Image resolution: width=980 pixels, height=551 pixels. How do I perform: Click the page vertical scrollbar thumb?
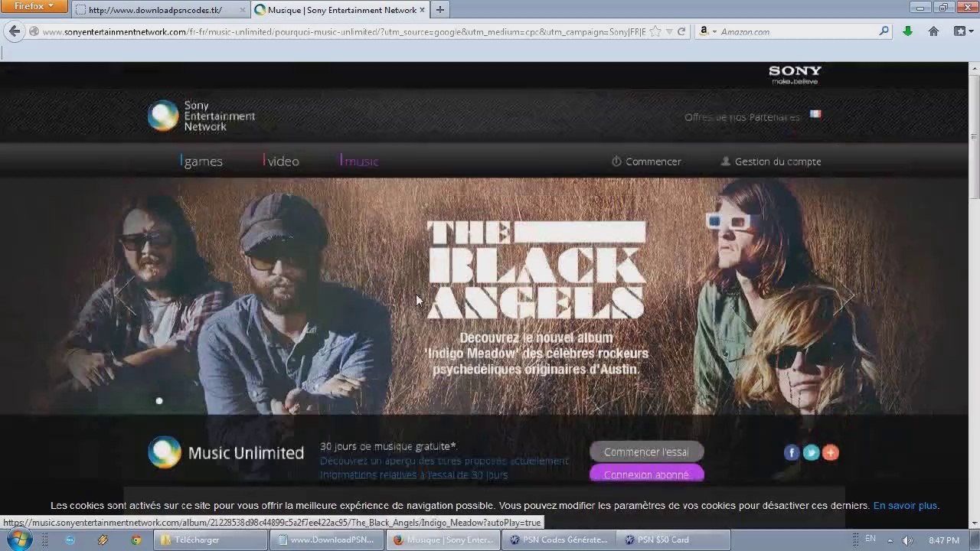click(x=974, y=136)
